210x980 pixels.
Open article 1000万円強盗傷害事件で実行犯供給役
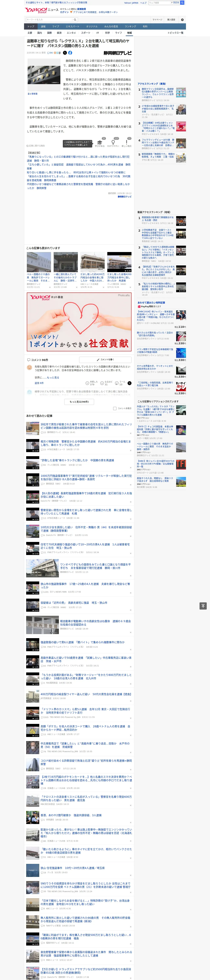pos(86,477)
